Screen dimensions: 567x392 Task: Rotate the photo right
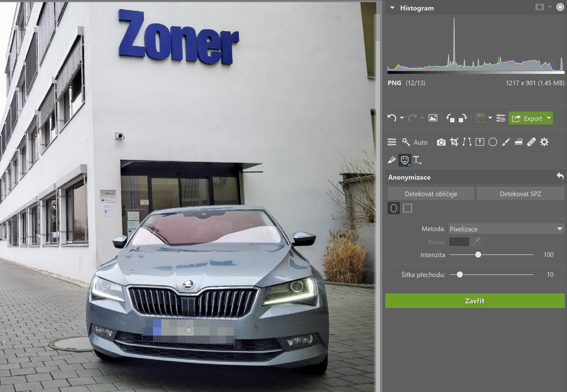coord(463,118)
